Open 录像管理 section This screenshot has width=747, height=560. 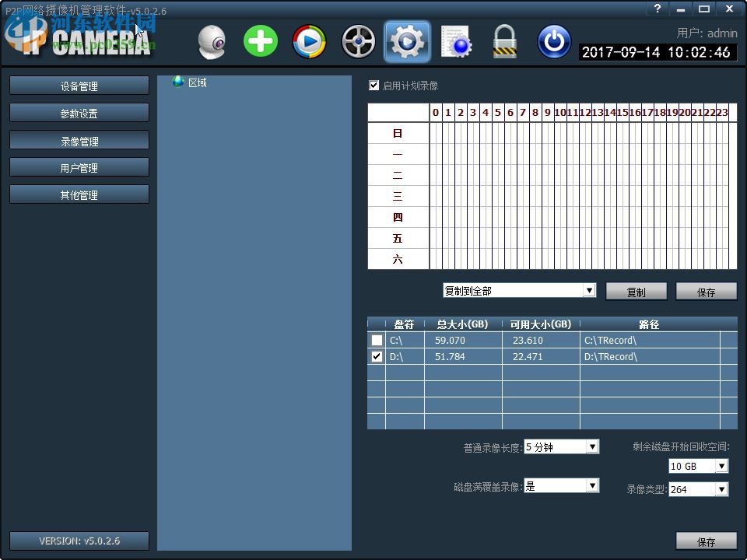coord(79,141)
